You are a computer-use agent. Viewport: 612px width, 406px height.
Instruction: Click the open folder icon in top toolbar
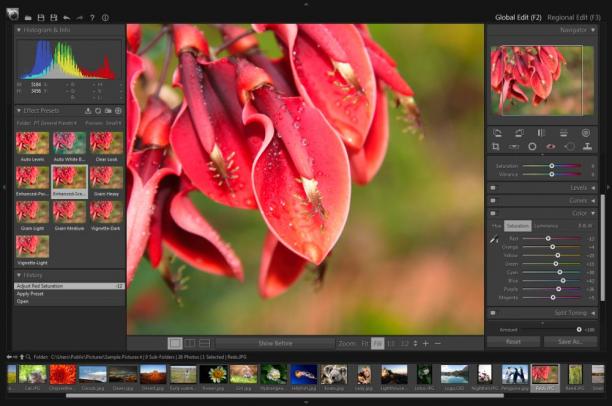point(28,18)
